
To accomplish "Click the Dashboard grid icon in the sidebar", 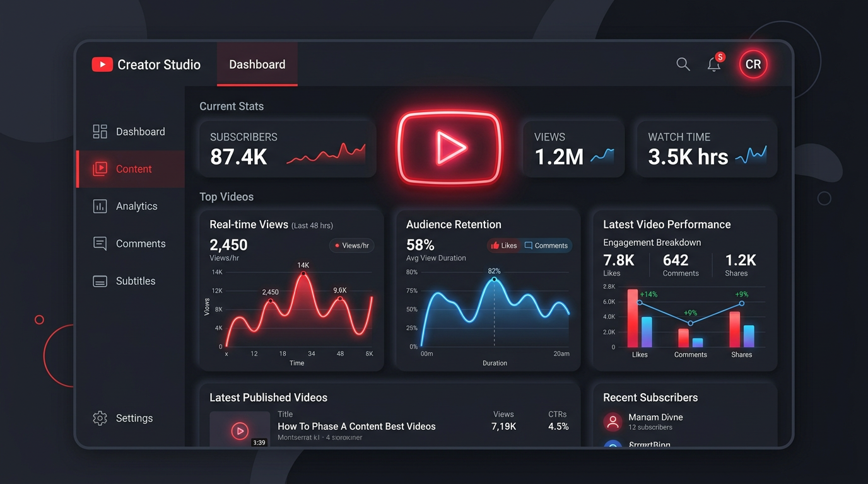I will point(100,131).
